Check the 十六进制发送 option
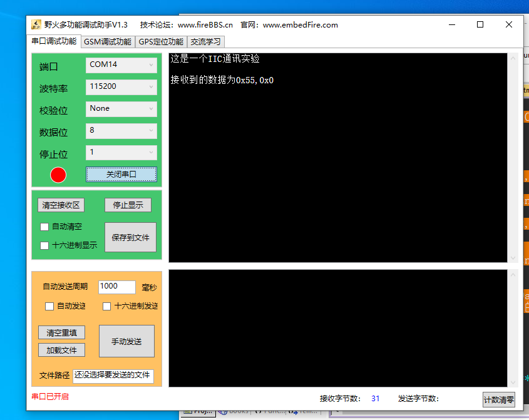 106,306
